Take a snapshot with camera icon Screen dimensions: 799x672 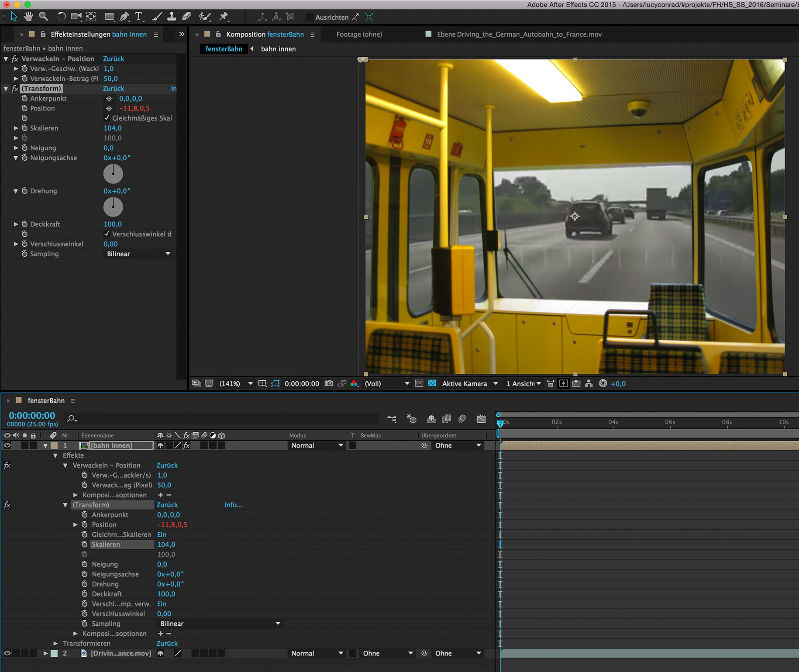click(x=329, y=383)
